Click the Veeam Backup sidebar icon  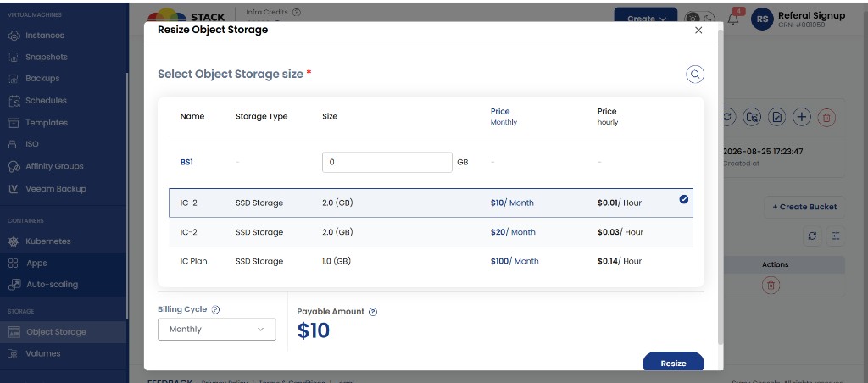click(x=14, y=189)
